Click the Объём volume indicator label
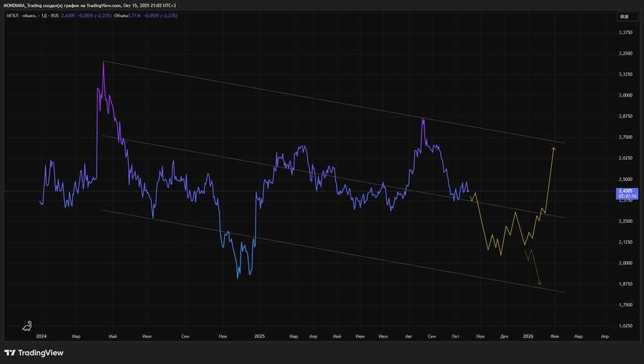The width and height of the screenshot is (644, 364). pos(121,15)
